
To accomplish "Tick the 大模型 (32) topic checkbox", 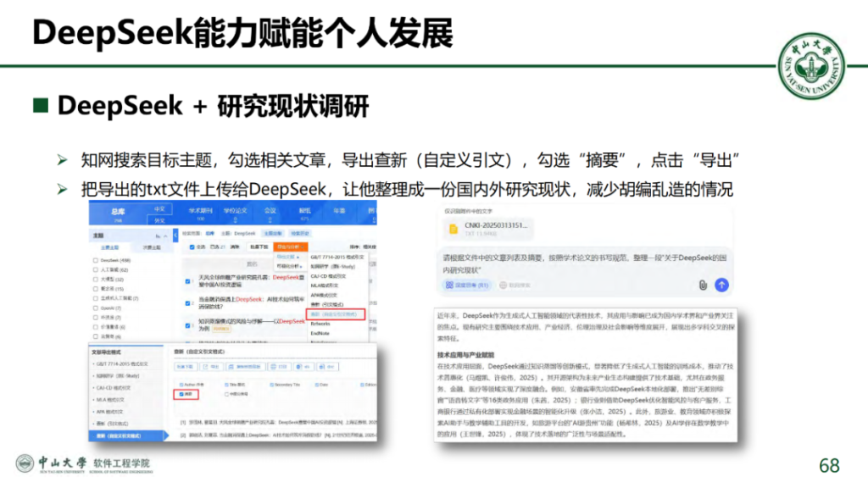I will click(95, 280).
